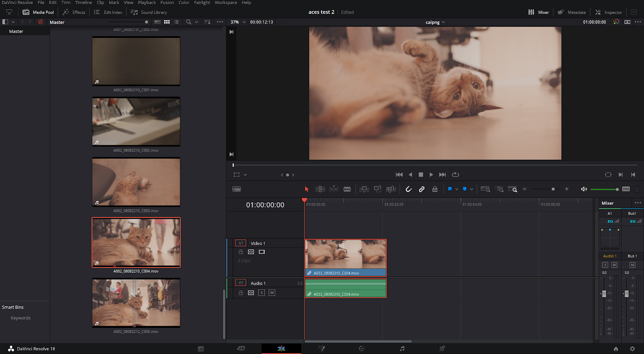
Task: Solo the Audio 1 track header
Action: (262, 293)
